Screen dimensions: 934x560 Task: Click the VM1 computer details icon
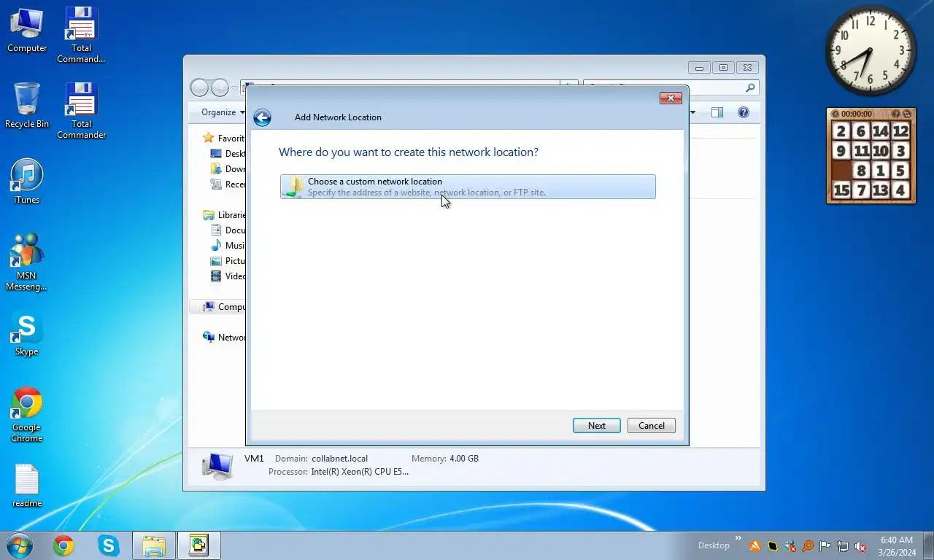click(217, 466)
